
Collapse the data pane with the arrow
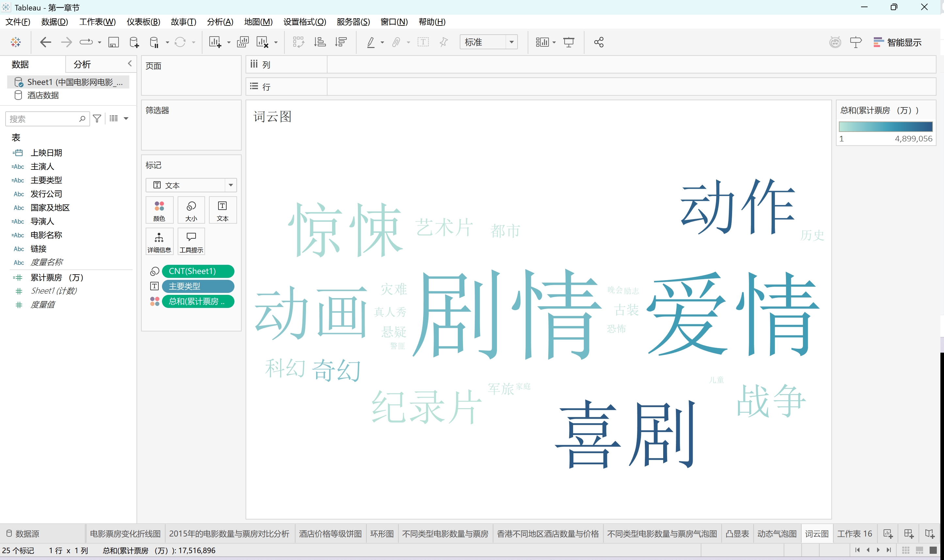pos(129,63)
